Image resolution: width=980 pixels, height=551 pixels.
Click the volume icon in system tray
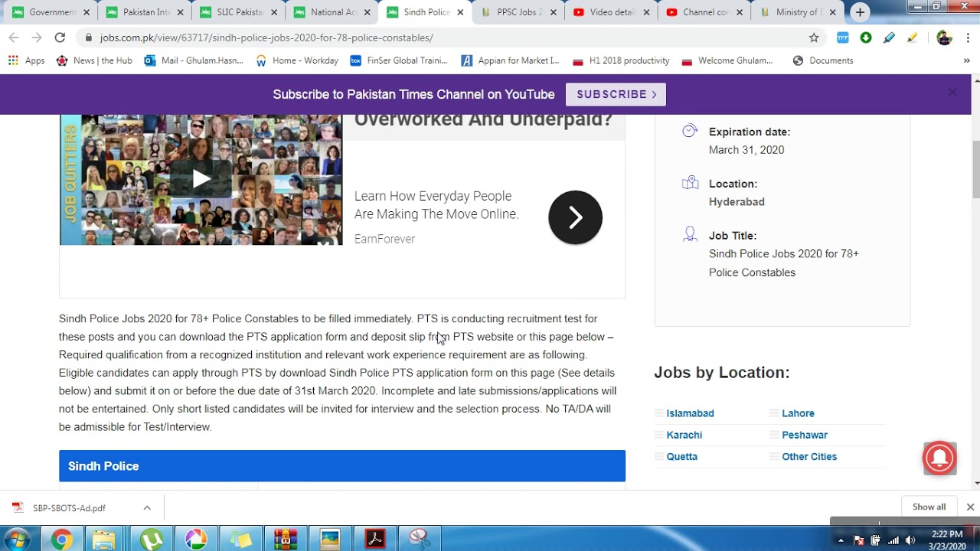910,540
